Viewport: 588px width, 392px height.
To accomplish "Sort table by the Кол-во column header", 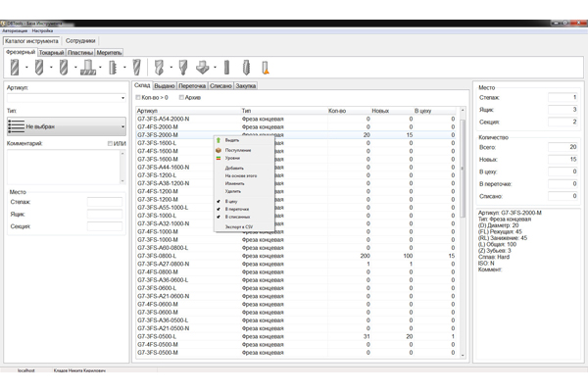I will (x=349, y=111).
